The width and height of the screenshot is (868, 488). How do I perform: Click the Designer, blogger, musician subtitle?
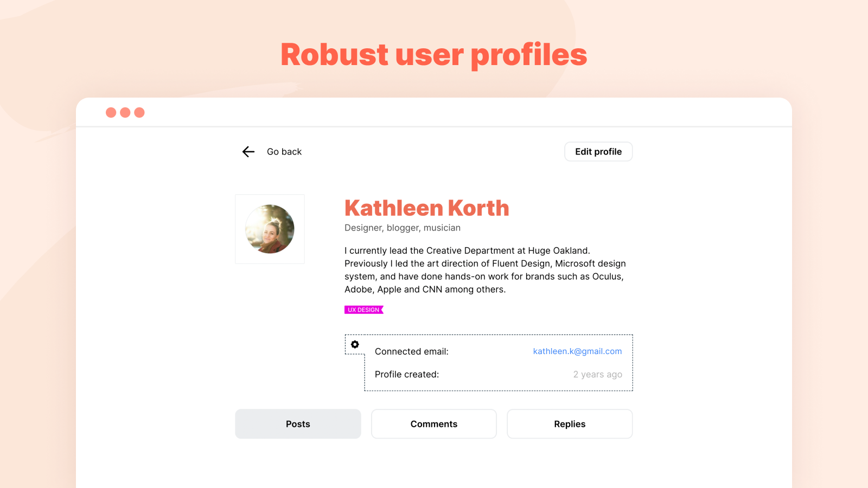pyautogui.click(x=403, y=228)
